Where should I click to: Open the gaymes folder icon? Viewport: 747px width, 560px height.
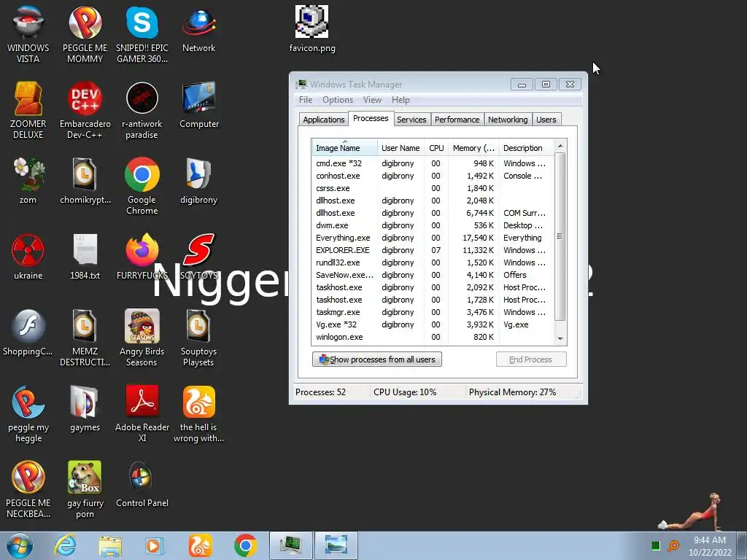pos(85,409)
